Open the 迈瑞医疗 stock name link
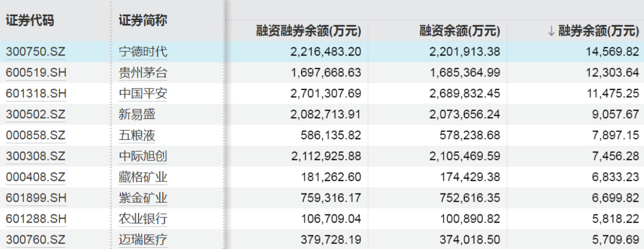This screenshot has height=249, width=644. point(143,240)
